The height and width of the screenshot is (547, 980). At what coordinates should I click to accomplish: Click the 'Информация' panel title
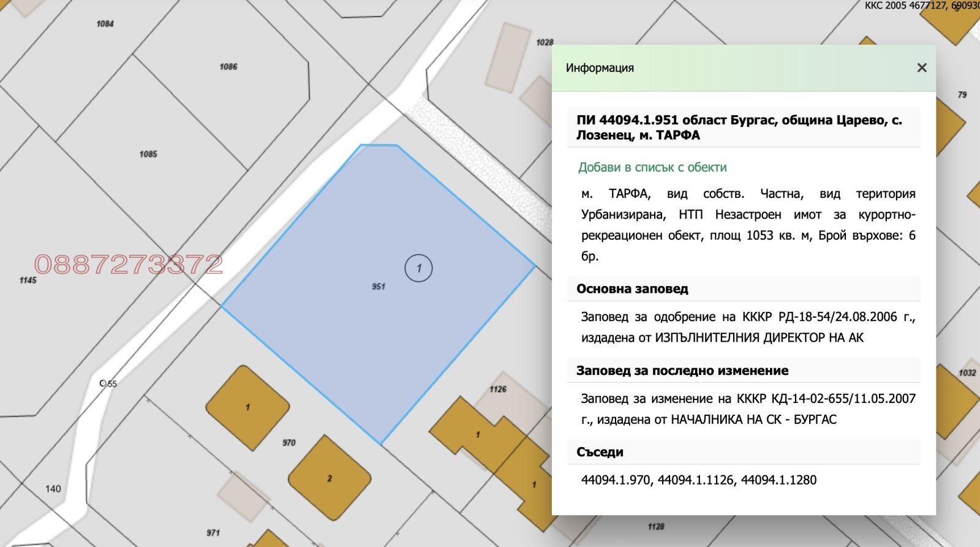[x=600, y=68]
